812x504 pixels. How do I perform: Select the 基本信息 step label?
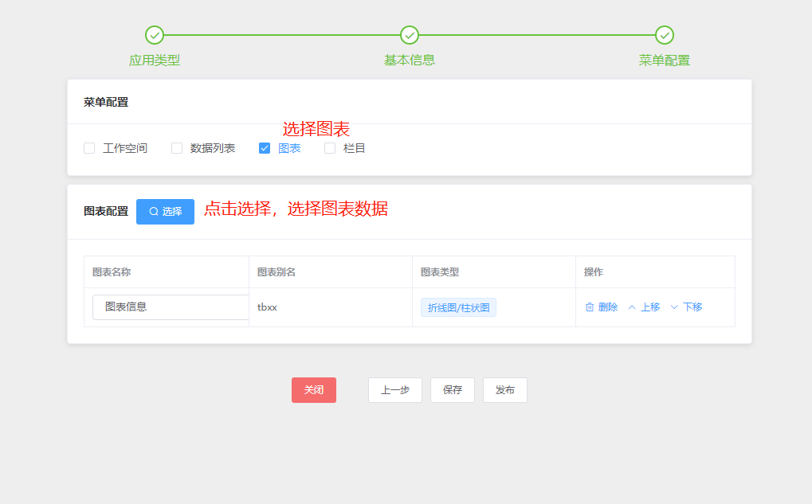(x=410, y=61)
